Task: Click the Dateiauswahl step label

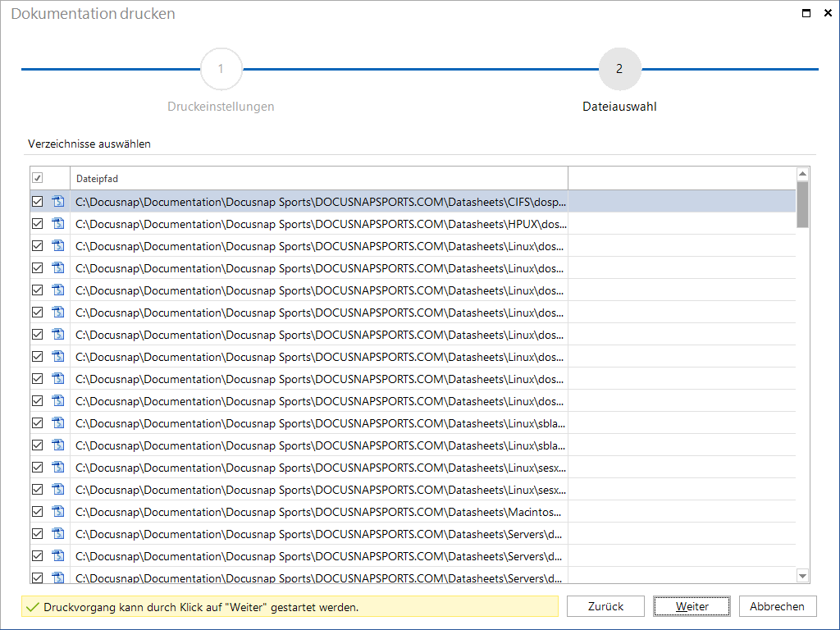Action: (x=619, y=107)
